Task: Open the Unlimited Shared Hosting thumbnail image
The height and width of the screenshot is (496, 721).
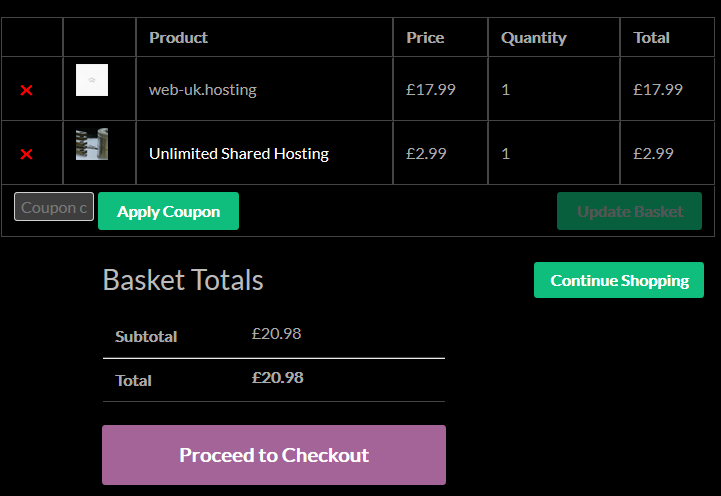Action: 92,144
